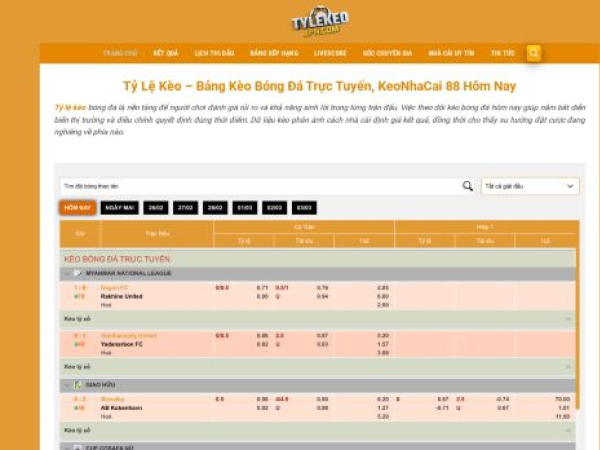Select the Hôm Nay date button
This screenshot has width=600, height=450.
point(77,208)
